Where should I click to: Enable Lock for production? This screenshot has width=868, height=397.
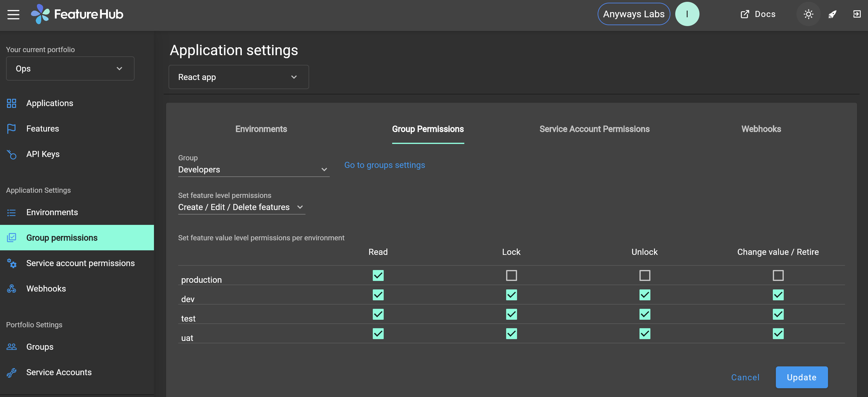click(x=511, y=275)
